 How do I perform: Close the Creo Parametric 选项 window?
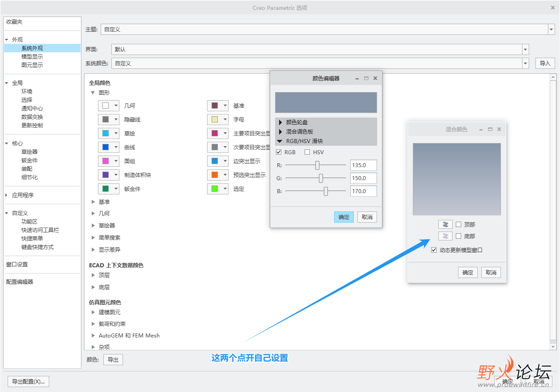pyautogui.click(x=553, y=8)
